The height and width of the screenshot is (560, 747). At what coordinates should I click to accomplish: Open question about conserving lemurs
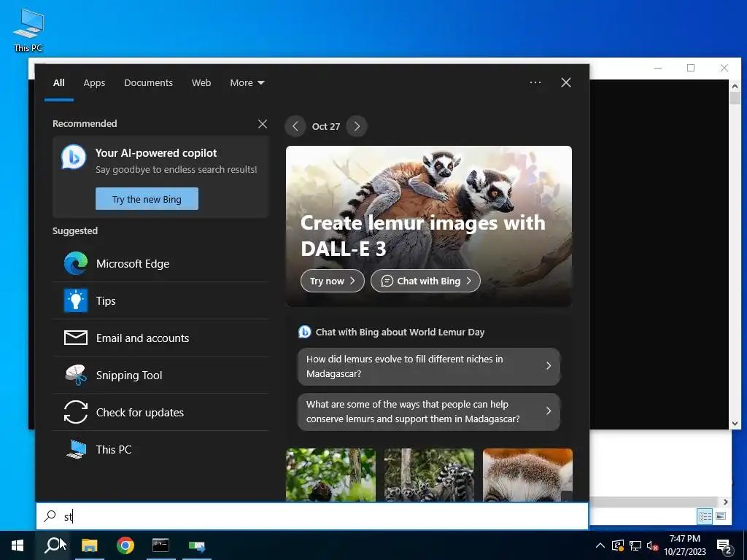(429, 411)
